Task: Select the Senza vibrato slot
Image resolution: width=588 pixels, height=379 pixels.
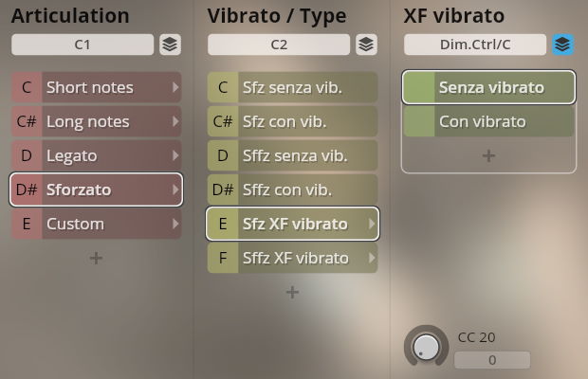Action: tap(488, 87)
